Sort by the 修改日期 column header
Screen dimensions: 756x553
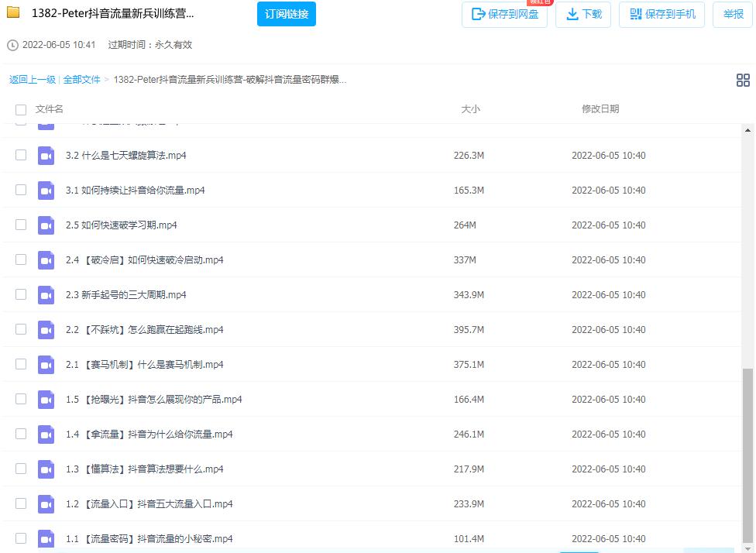[600, 109]
